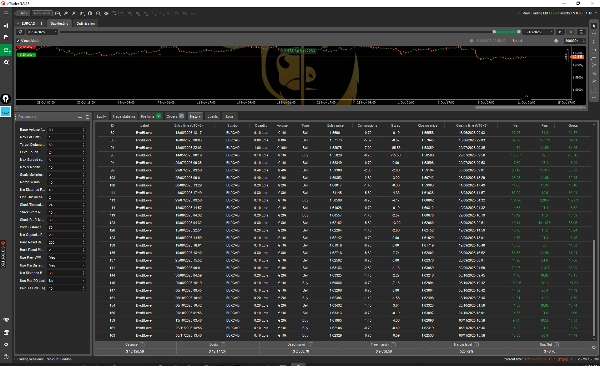The width and height of the screenshot is (600, 366).
Task: Open the data source dropdown beside play button
Action: tap(538, 32)
